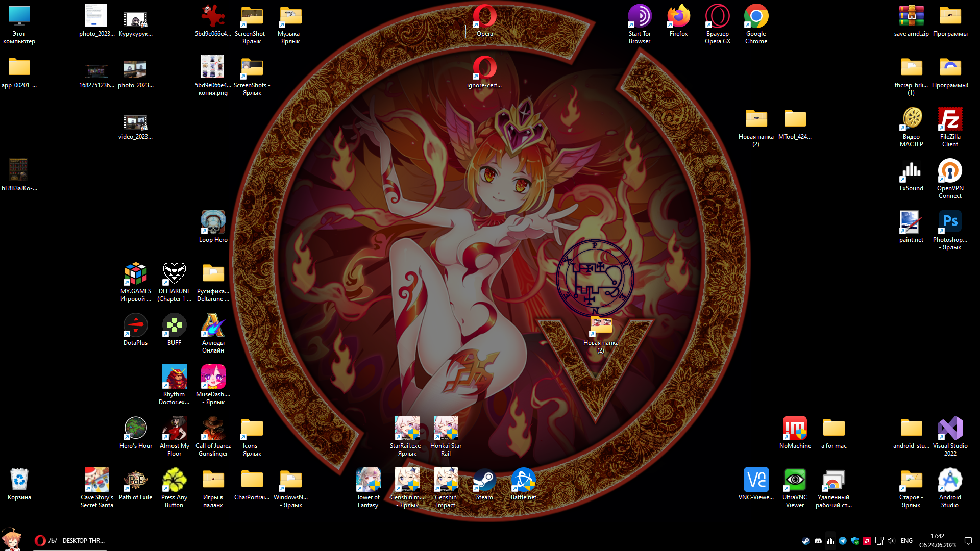Select the UltraVNC Viewer icon
Screen dimensions: 980x551
(795, 488)
